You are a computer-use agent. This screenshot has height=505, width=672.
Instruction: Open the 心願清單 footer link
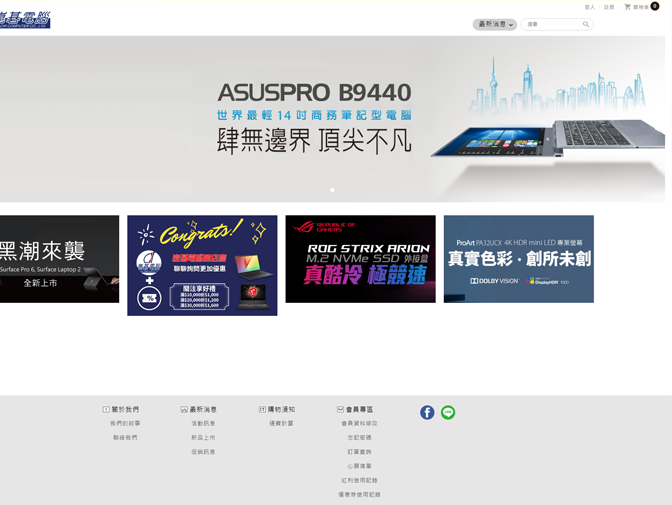click(359, 466)
